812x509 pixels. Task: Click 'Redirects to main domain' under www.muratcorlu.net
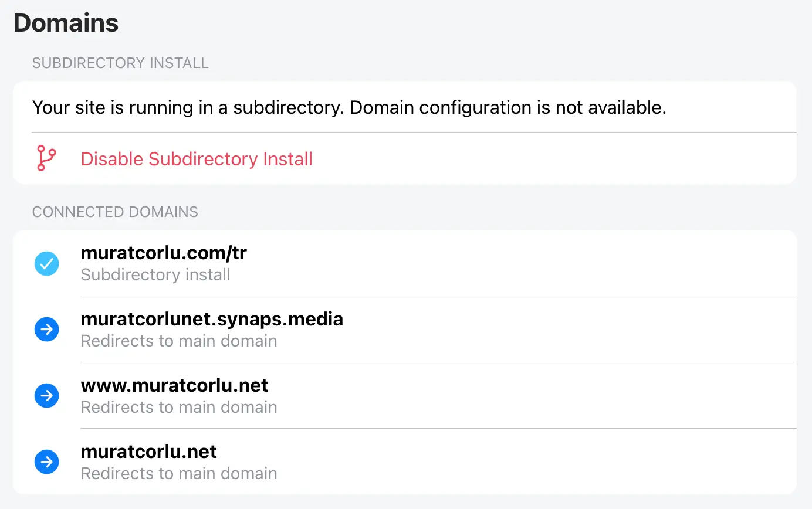(179, 407)
